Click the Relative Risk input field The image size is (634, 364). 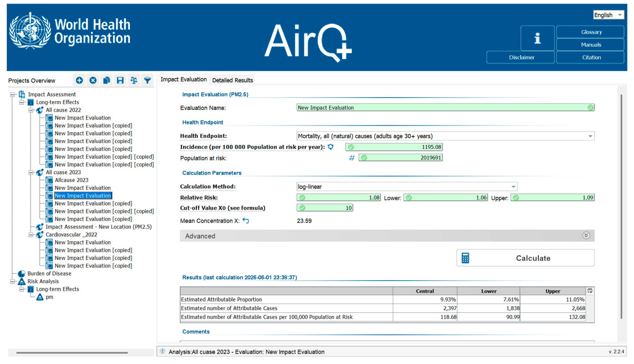(x=339, y=198)
